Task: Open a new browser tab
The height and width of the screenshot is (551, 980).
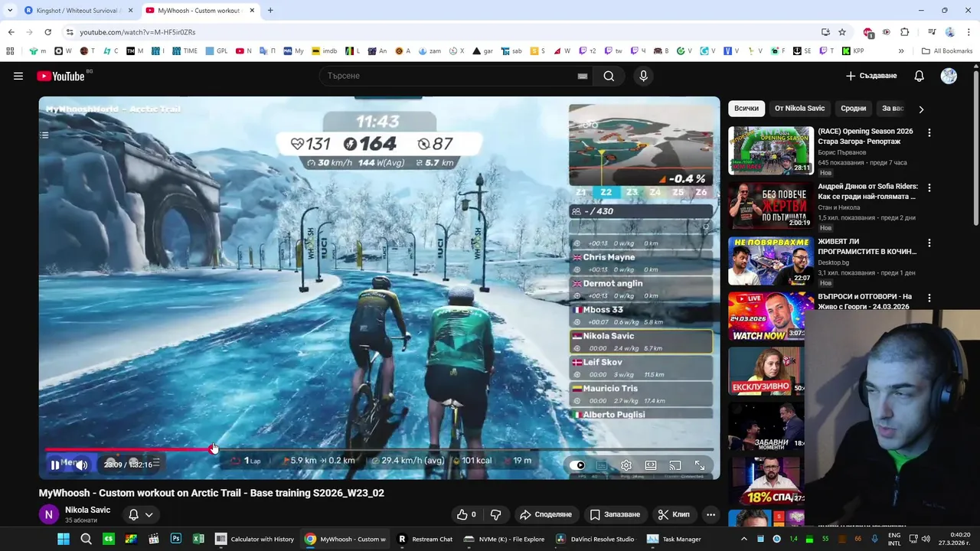Action: 270,11
